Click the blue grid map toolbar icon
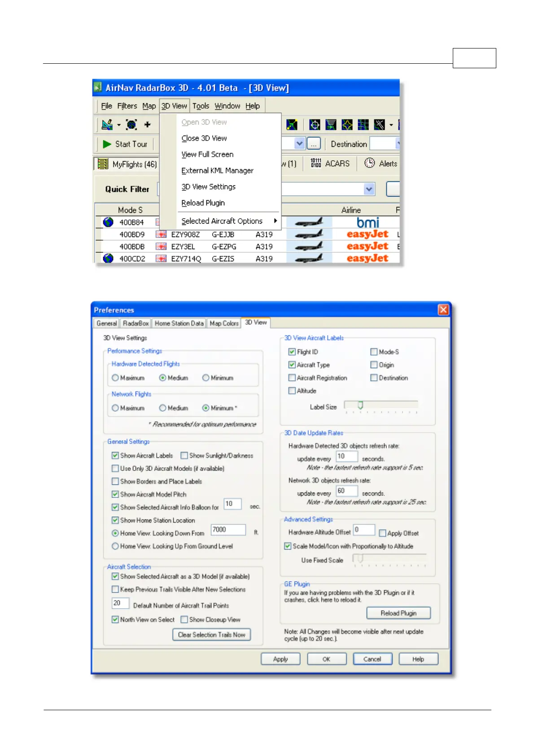 (x=363, y=124)
